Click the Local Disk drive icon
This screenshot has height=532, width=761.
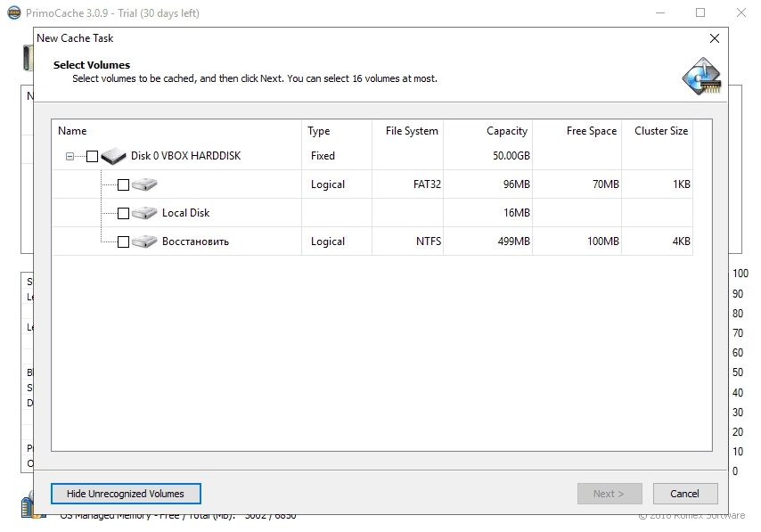click(144, 213)
